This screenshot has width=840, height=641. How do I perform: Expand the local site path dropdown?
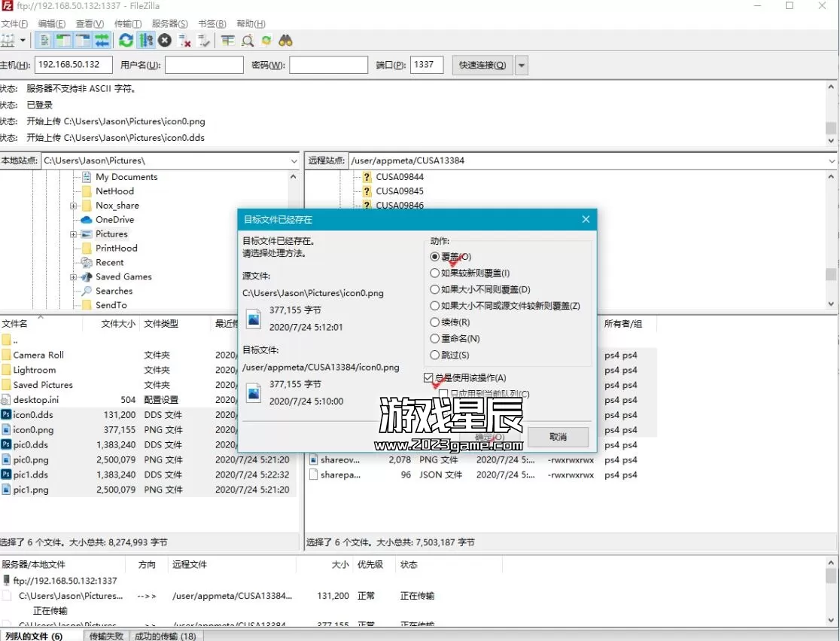click(294, 161)
